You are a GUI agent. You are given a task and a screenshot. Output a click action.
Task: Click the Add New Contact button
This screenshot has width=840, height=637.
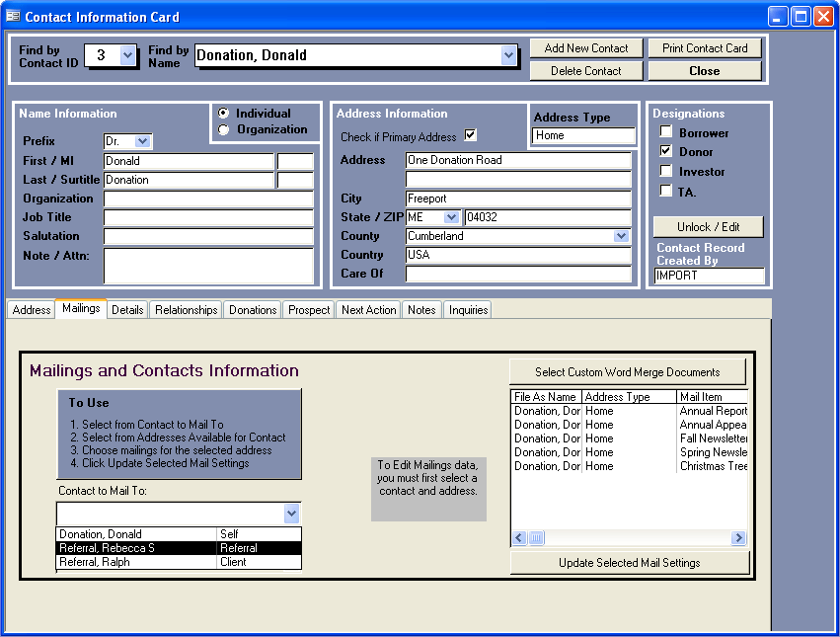tap(586, 48)
